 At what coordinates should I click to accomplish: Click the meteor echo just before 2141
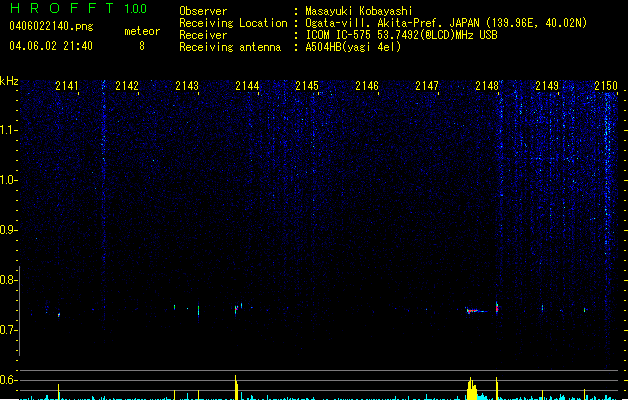click(x=59, y=315)
